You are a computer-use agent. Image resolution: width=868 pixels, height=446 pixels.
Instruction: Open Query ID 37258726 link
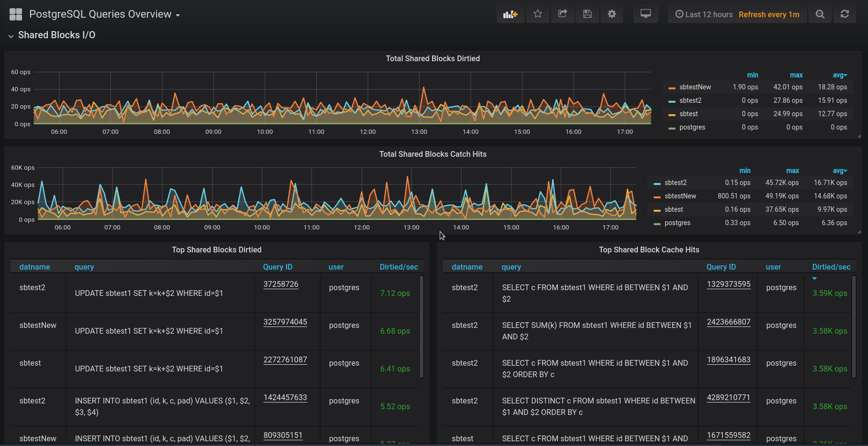pyautogui.click(x=281, y=284)
